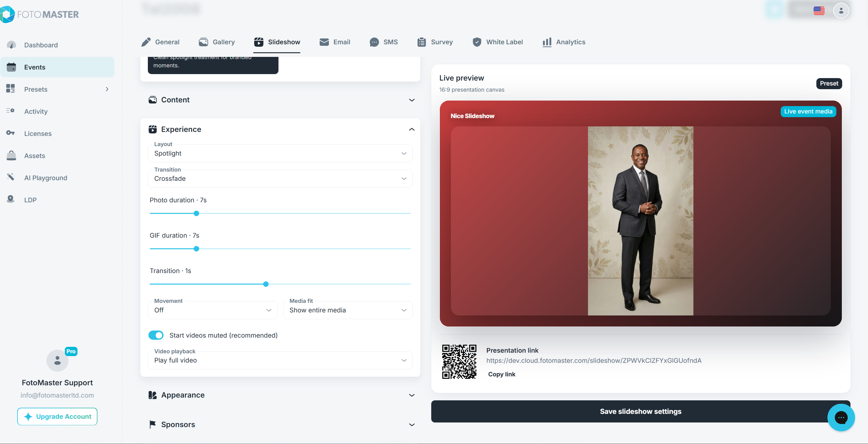Click the Licenses key icon

pos(10,133)
